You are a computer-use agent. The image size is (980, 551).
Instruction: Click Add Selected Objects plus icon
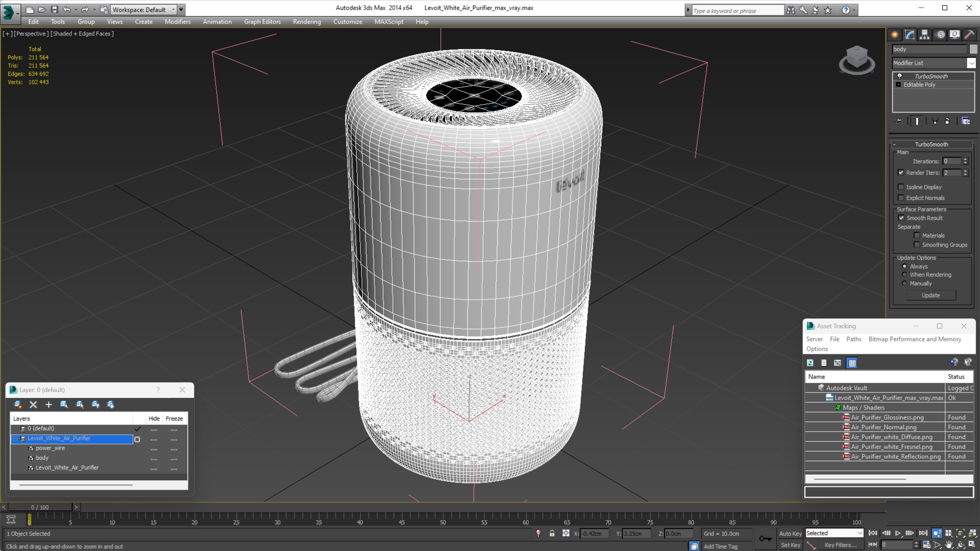(x=49, y=404)
